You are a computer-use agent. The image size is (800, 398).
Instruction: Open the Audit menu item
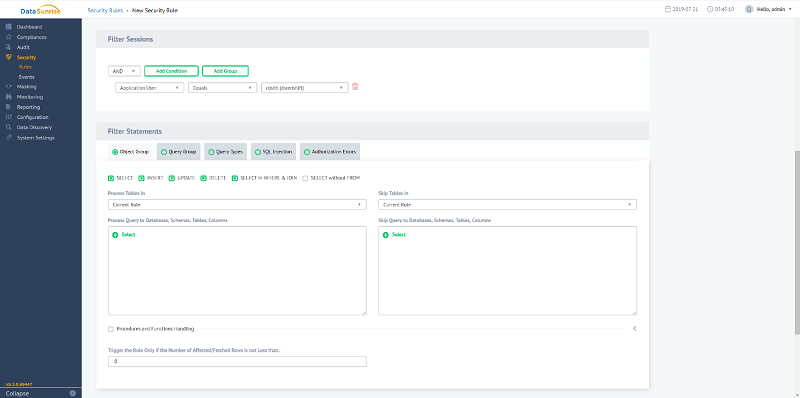[x=23, y=47]
